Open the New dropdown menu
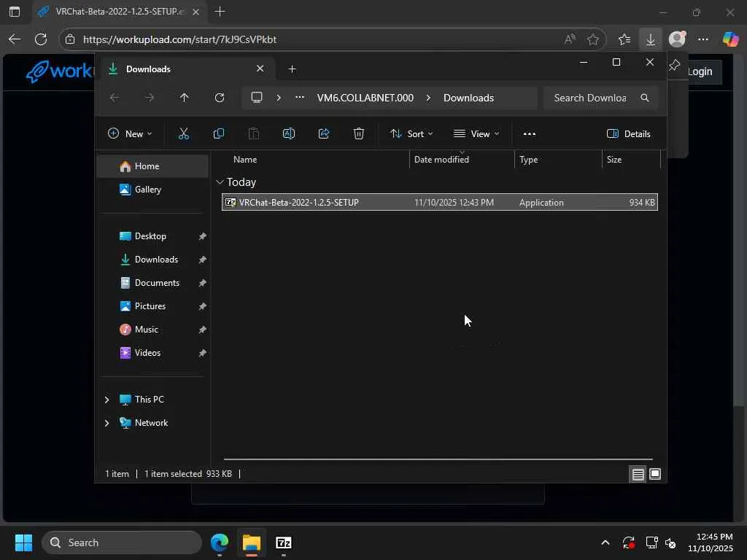Image resolution: width=747 pixels, height=560 pixels. 130,134
